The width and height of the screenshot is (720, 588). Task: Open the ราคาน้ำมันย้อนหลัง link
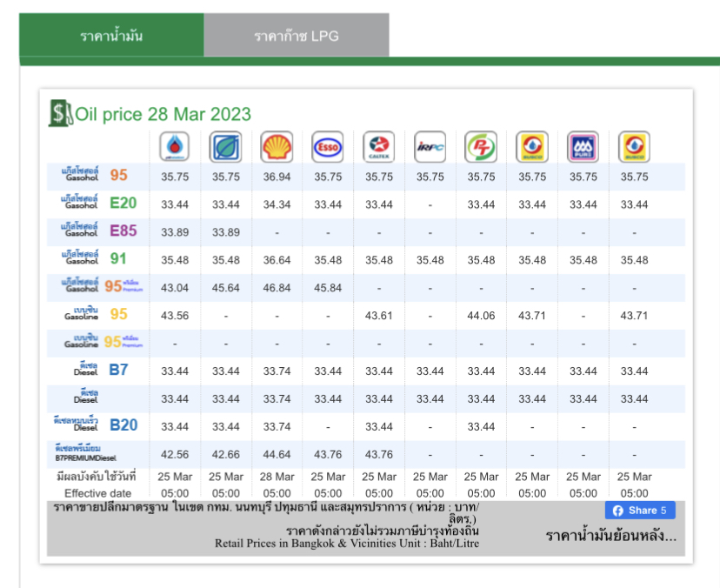click(x=611, y=536)
